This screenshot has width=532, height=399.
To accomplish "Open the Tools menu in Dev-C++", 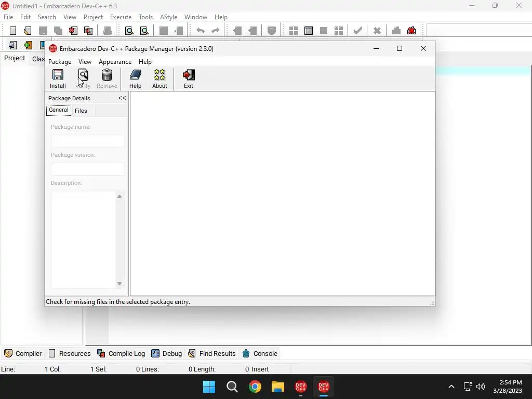I will (145, 17).
